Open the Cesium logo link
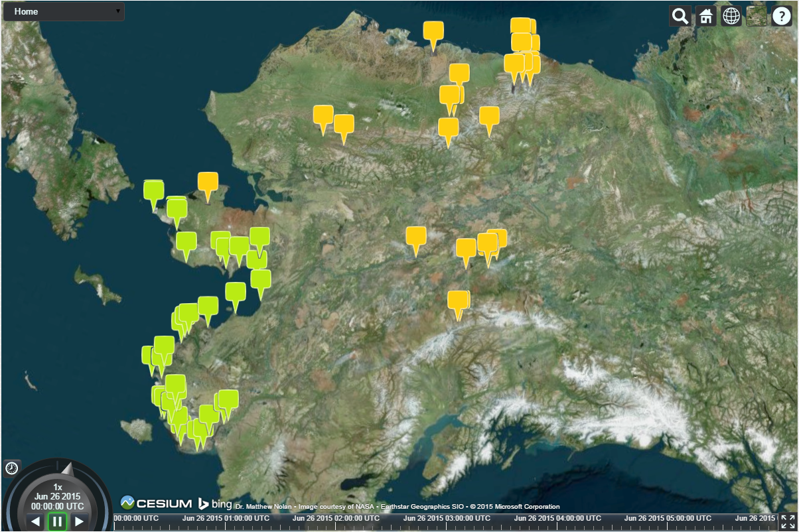 pos(156,503)
